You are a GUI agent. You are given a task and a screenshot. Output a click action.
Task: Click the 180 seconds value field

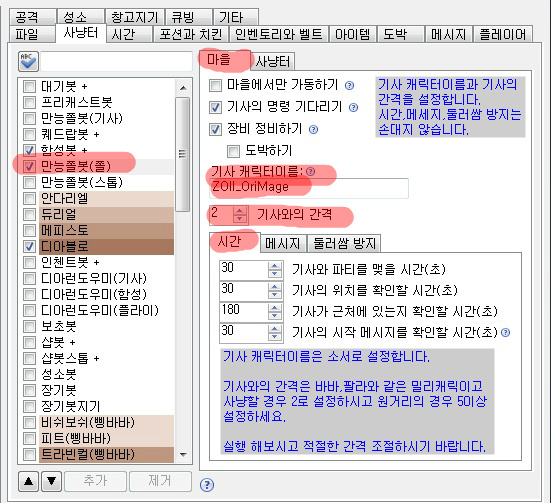[244, 312]
